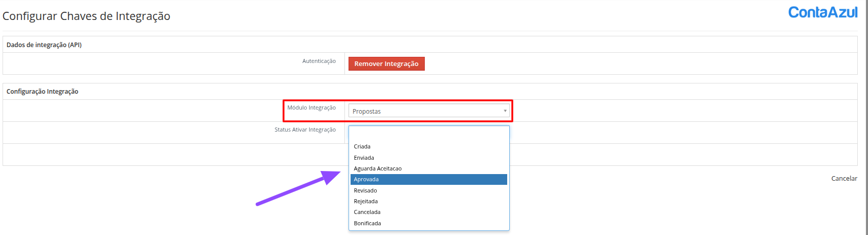Pick the Aguarda Aceitacao option
This screenshot has height=235, width=868.
point(378,168)
